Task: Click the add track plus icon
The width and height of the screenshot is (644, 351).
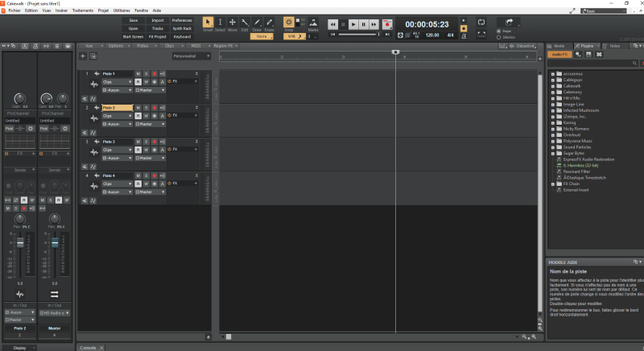Action: click(84, 56)
